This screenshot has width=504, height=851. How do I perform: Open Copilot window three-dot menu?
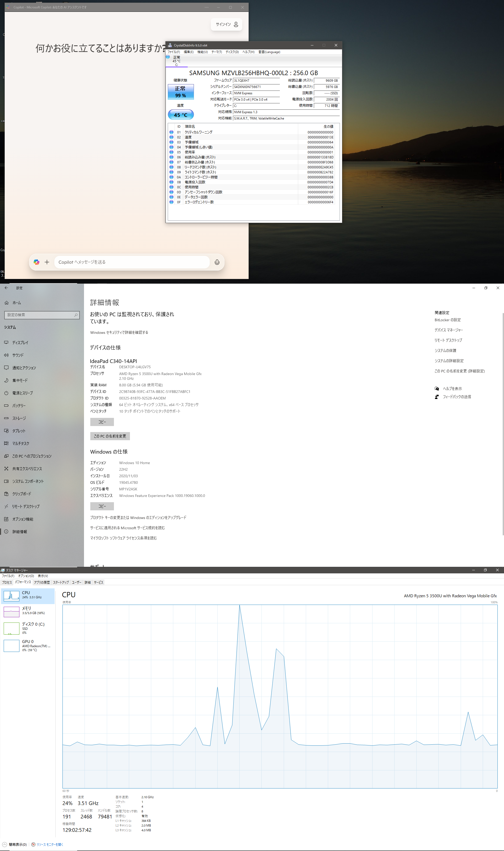(207, 7)
